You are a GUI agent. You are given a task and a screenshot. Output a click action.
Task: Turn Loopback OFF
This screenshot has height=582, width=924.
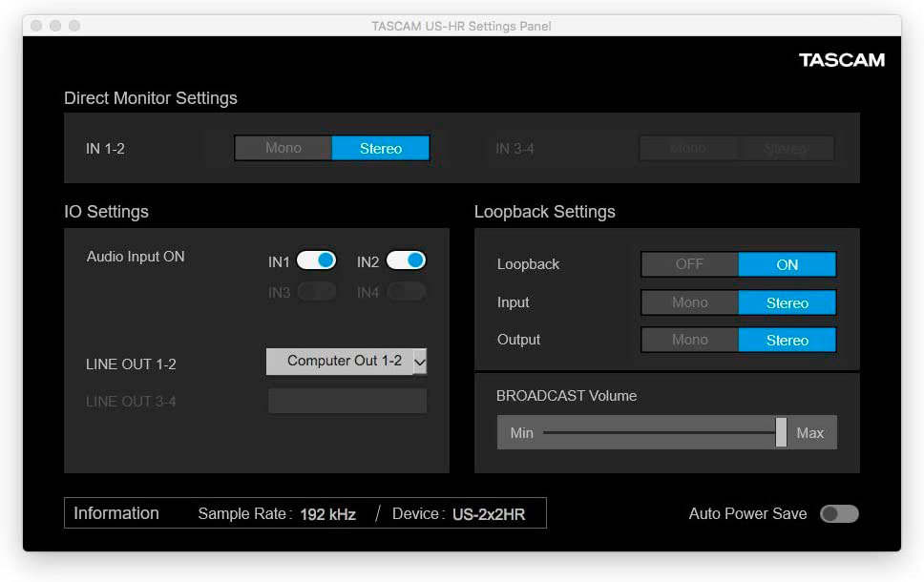pyautogui.click(x=689, y=264)
